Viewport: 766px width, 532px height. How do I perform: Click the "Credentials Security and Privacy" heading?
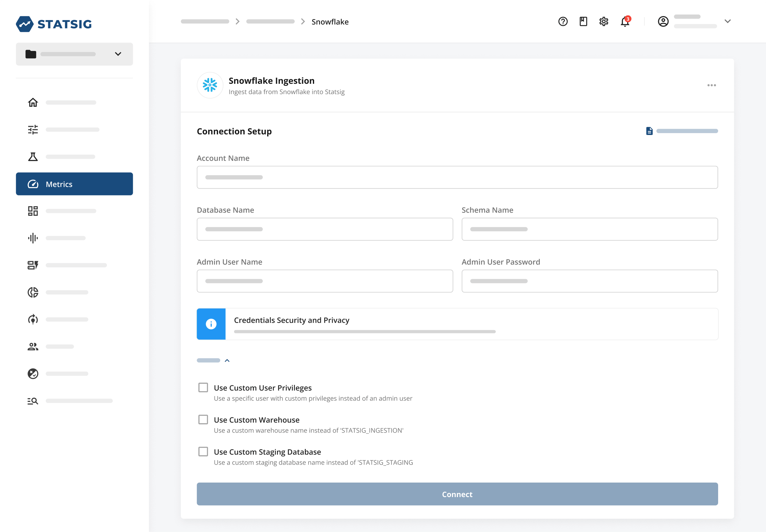point(292,320)
